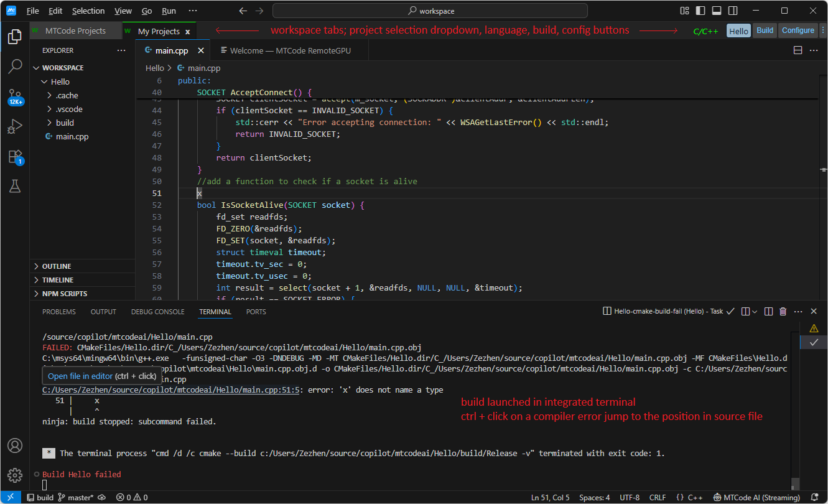The image size is (828, 504).
Task: Open Explorer views and more actions ellipsis
Action: (121, 50)
